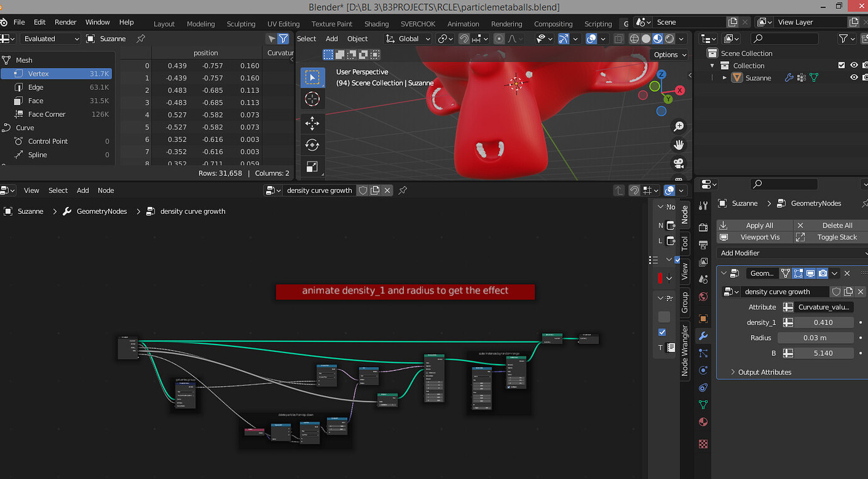Switch to rendered viewport shading

pyautogui.click(x=670, y=38)
